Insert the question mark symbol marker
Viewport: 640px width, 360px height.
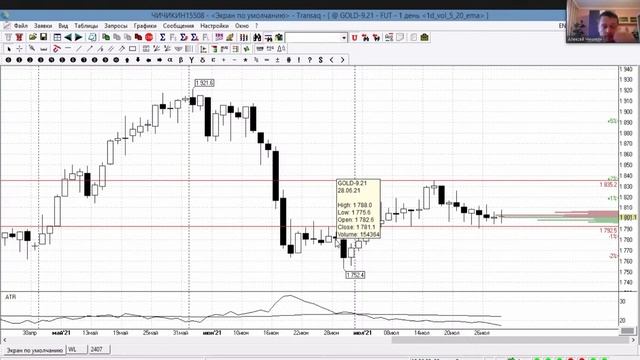tap(310, 60)
